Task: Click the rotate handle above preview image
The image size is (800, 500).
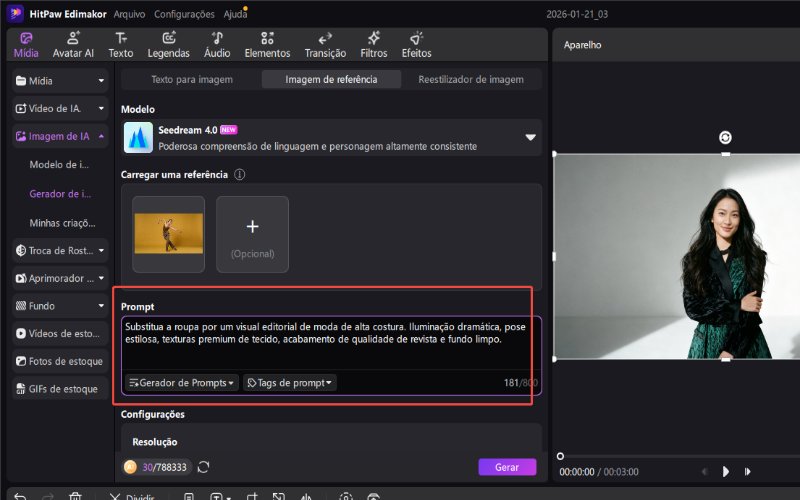Action: (x=725, y=137)
